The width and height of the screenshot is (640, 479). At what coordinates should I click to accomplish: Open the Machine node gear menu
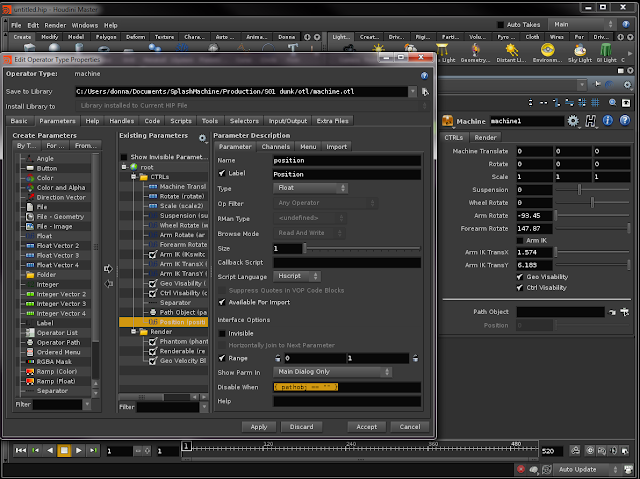pos(573,121)
